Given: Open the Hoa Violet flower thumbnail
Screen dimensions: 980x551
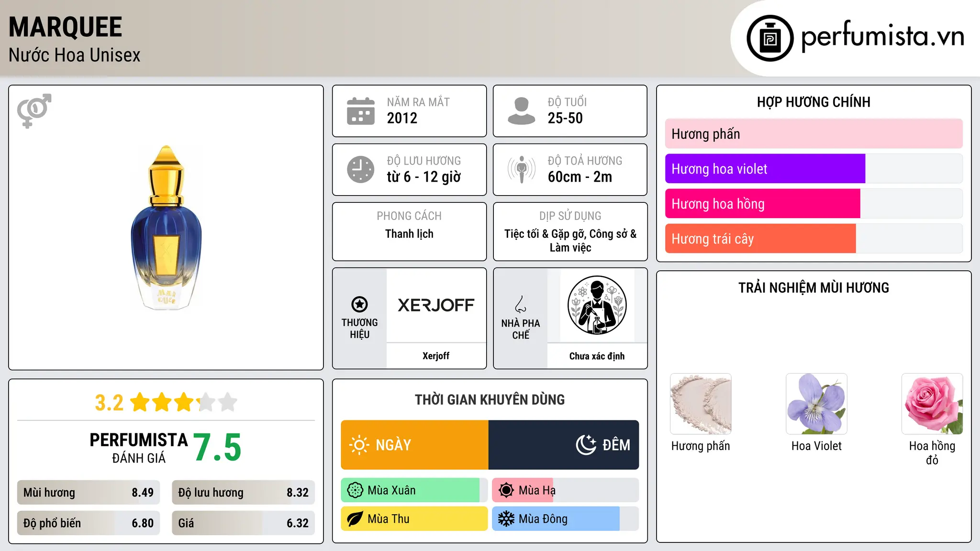Looking at the screenshot, I should tap(816, 404).
